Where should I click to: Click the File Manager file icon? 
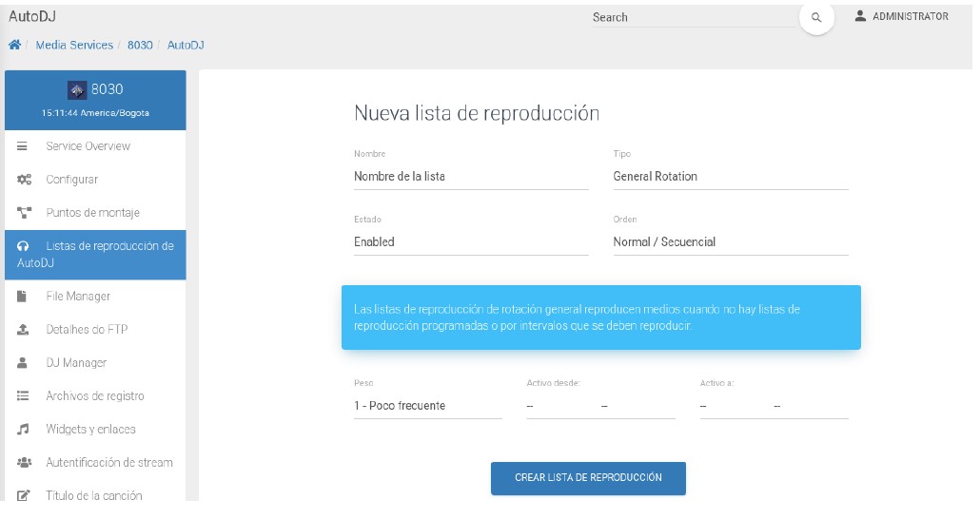click(23, 297)
